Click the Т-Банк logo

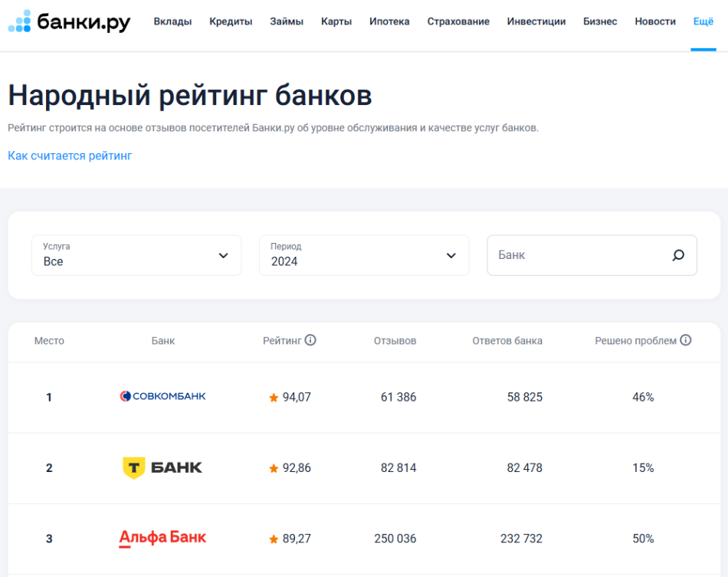[x=162, y=467]
